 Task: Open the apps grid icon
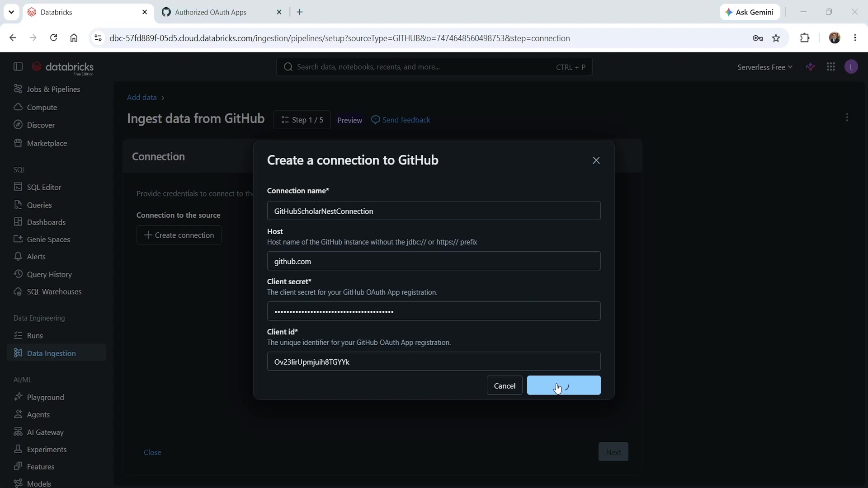(831, 67)
